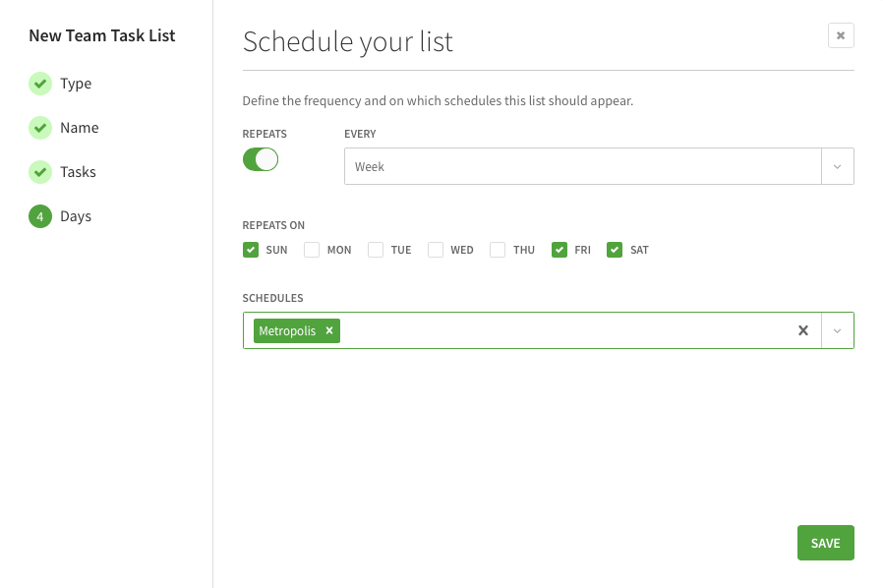The width and height of the screenshot is (883, 588).
Task: Close the Schedule your list dialog
Action: click(841, 35)
